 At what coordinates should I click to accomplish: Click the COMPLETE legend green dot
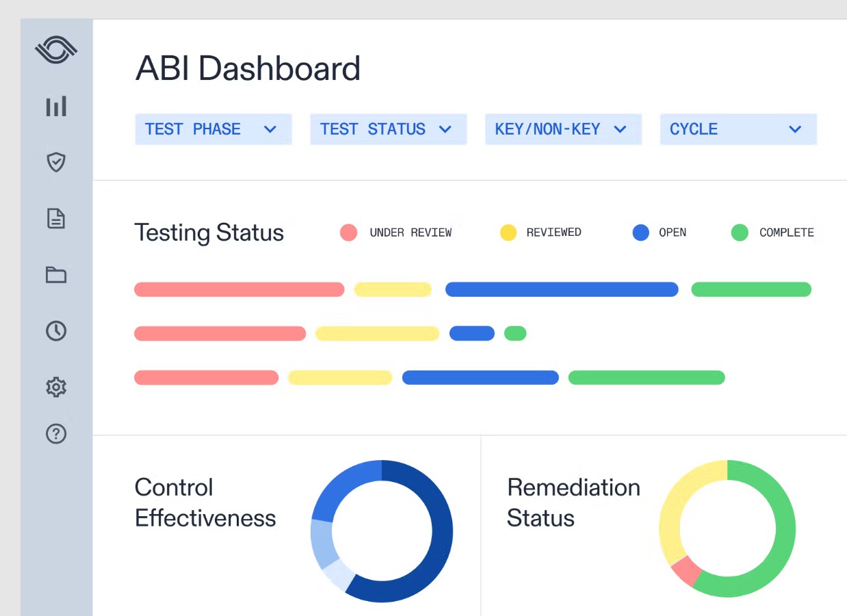(740, 232)
